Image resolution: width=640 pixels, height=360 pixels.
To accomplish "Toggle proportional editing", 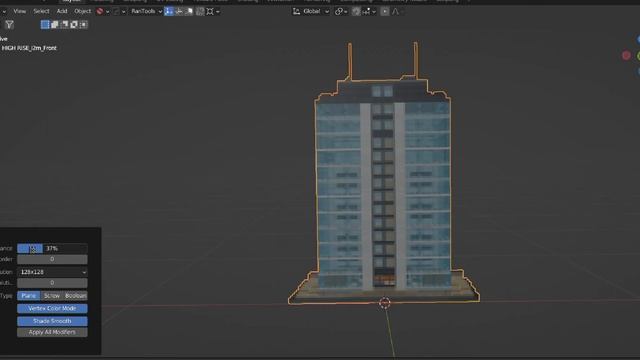I will click(384, 11).
